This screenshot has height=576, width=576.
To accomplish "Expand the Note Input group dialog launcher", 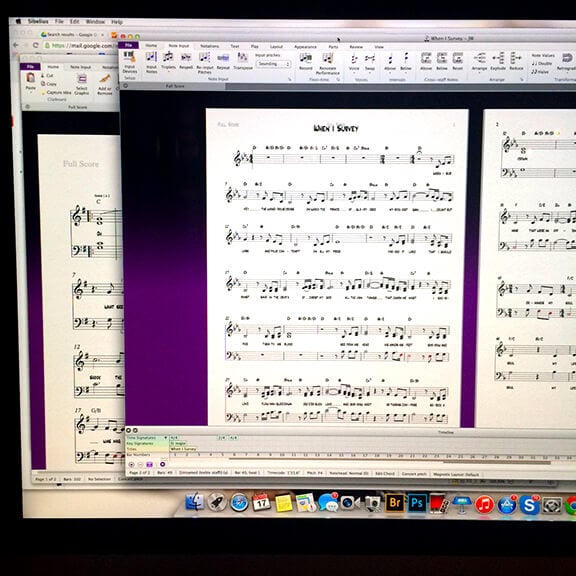I will point(289,79).
